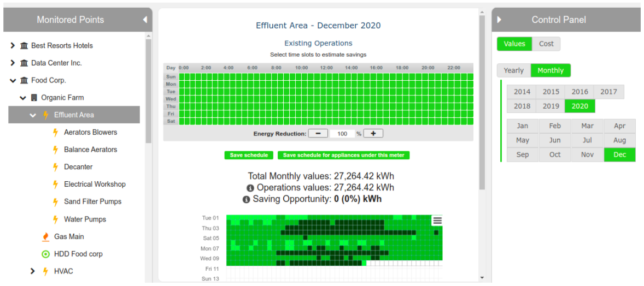Click the chart hamburger menu icon
Image resolution: width=644 pixels, height=286 pixels.
coord(437,221)
